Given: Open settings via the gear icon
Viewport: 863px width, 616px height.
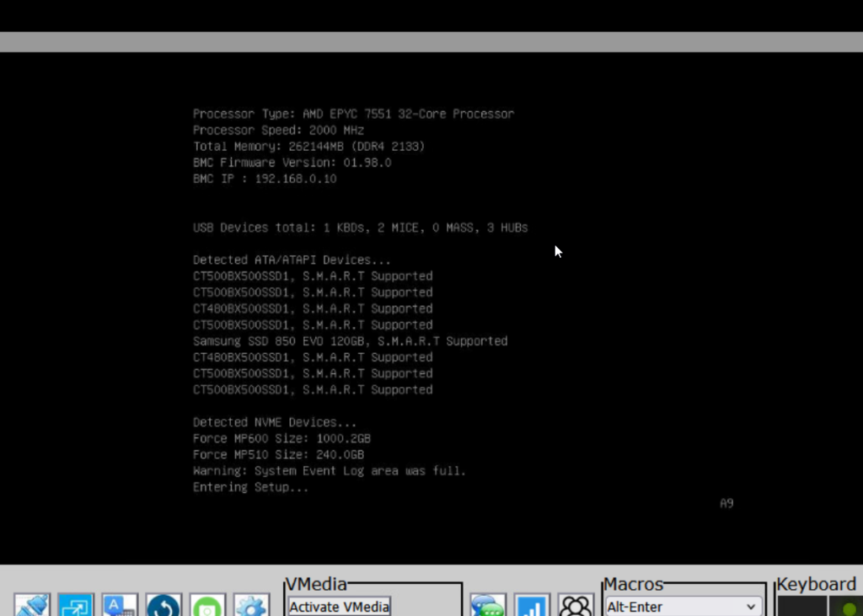Looking at the screenshot, I should pyautogui.click(x=251, y=605).
